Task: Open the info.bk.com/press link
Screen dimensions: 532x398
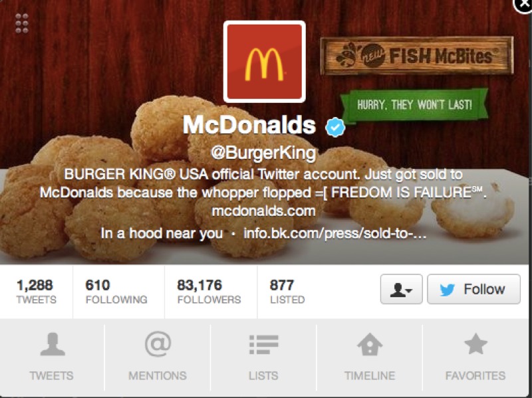Action: (x=335, y=233)
